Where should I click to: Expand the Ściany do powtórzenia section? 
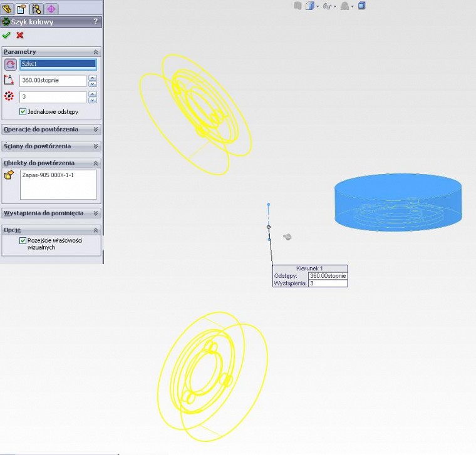click(x=96, y=146)
